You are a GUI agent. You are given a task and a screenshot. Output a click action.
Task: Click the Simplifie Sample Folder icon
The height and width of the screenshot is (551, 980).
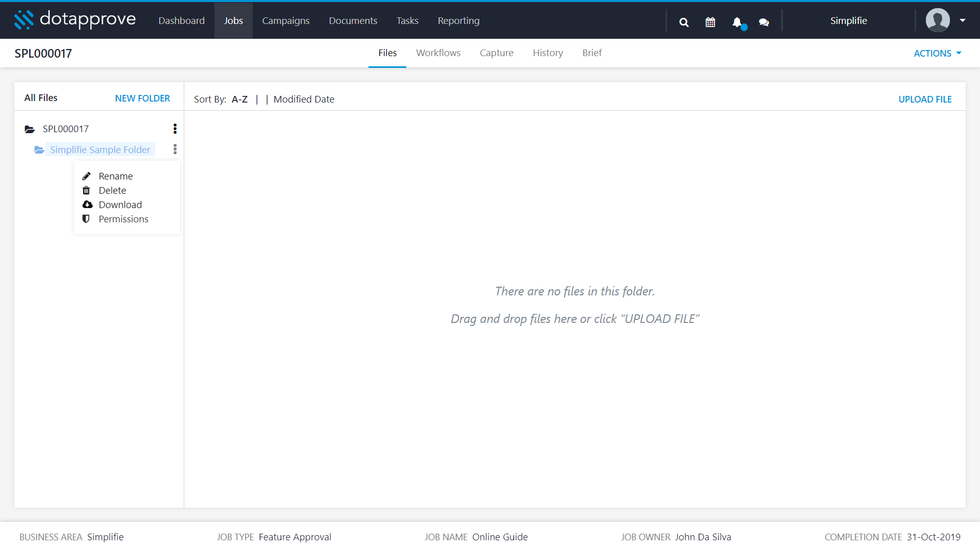(x=39, y=149)
